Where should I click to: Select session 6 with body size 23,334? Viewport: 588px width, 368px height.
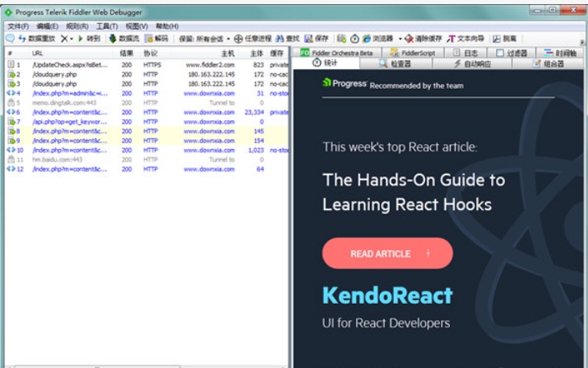coord(147,112)
